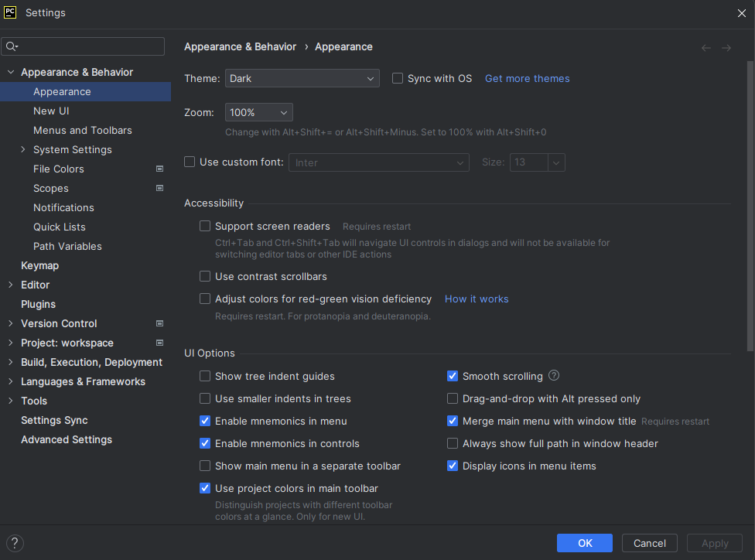Click the Version Control project-level icon
Viewport: 755px width, 560px height.
pyautogui.click(x=160, y=323)
